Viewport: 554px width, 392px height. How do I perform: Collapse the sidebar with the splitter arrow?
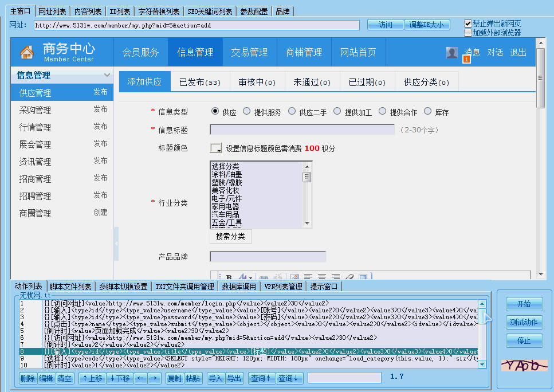pos(116,244)
